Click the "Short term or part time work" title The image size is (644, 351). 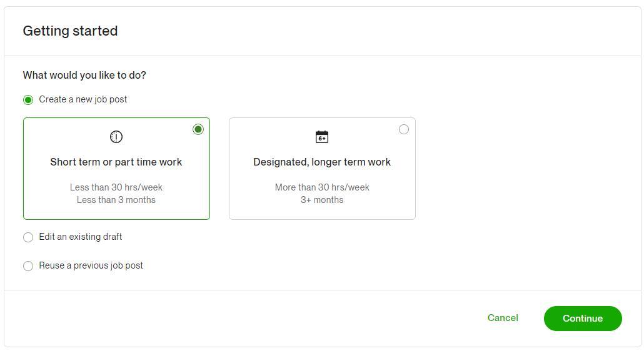click(x=116, y=162)
